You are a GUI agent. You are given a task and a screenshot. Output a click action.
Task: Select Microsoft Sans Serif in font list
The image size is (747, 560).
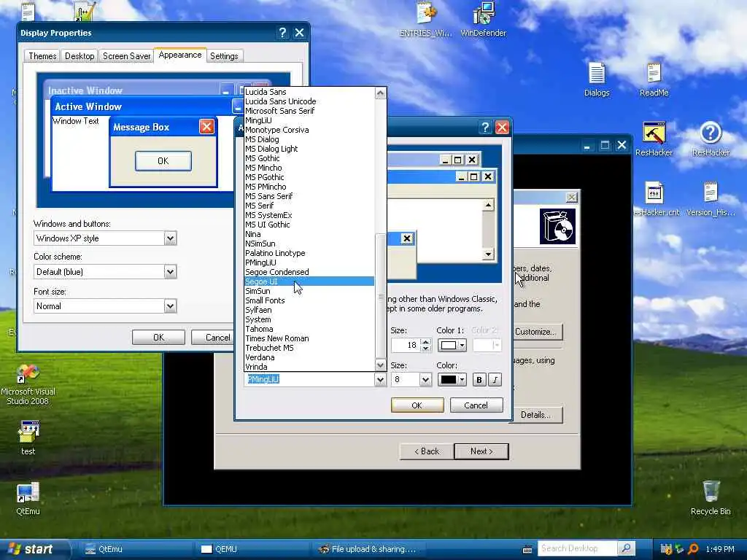pos(309,111)
